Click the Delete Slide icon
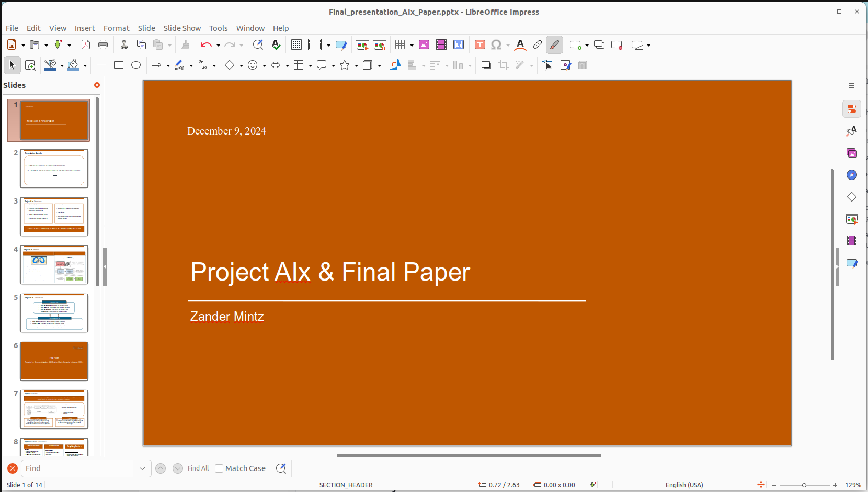Viewport: 868px width, 492px height. pos(616,45)
